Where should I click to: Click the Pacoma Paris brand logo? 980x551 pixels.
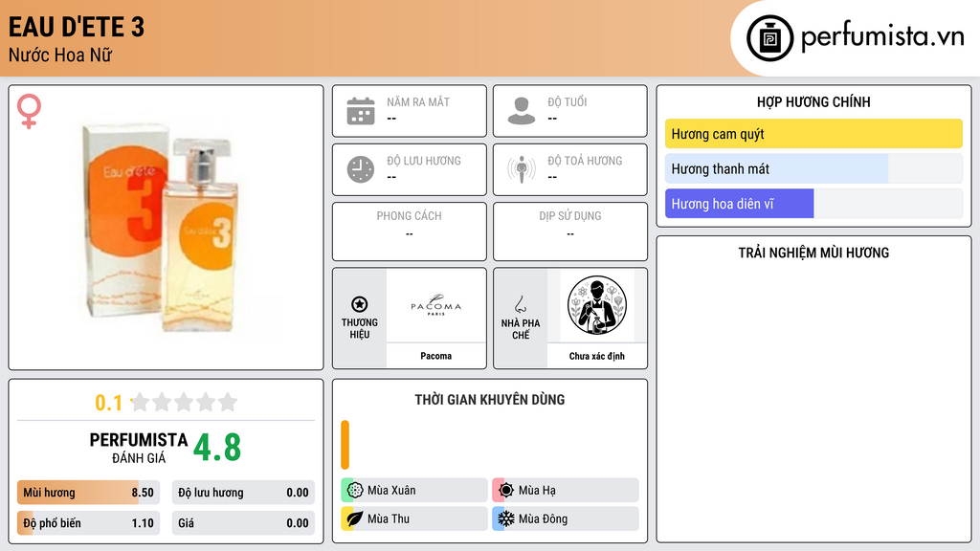pyautogui.click(x=436, y=305)
